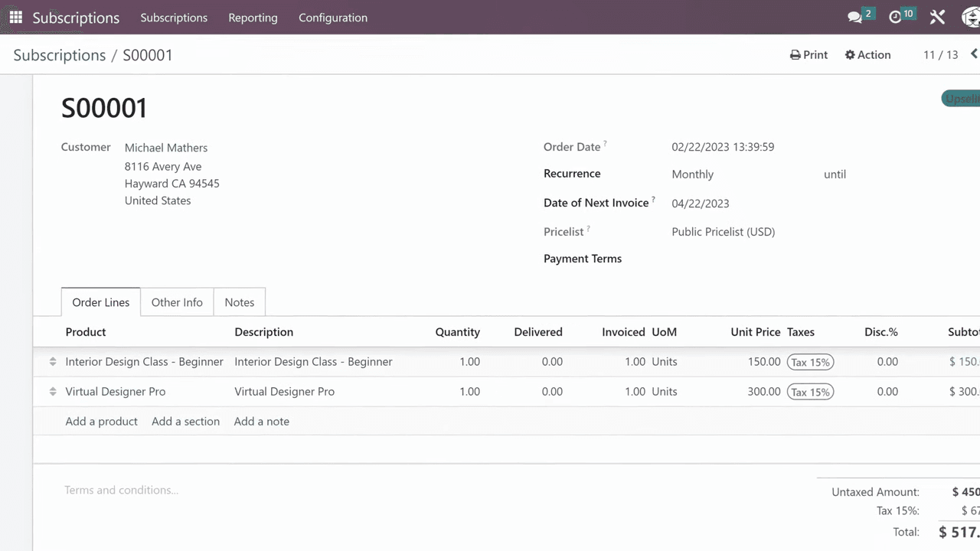Viewport: 980px width, 551px height.
Task: Open the apps grid home menu
Action: click(15, 17)
